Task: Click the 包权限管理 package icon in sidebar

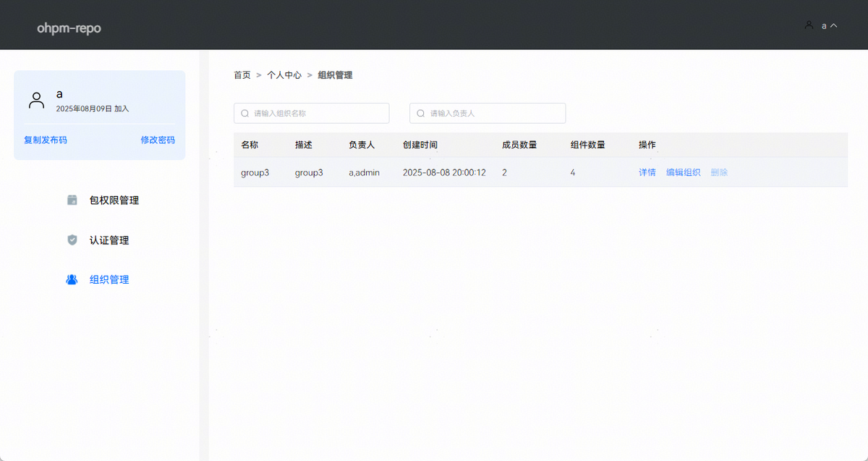Action: (x=72, y=200)
